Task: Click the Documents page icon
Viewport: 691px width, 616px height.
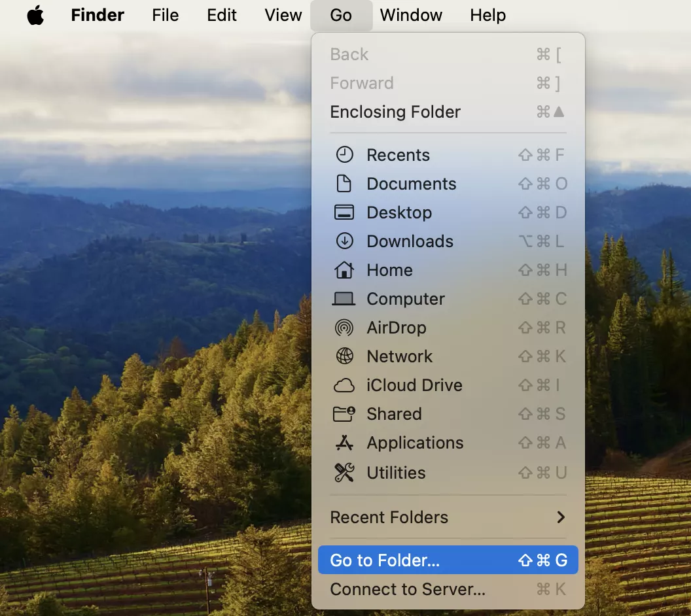Action: pos(344,184)
